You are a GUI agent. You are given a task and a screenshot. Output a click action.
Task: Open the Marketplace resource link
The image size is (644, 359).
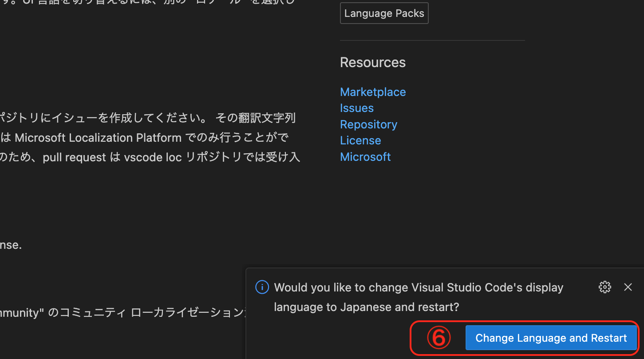pos(373,92)
